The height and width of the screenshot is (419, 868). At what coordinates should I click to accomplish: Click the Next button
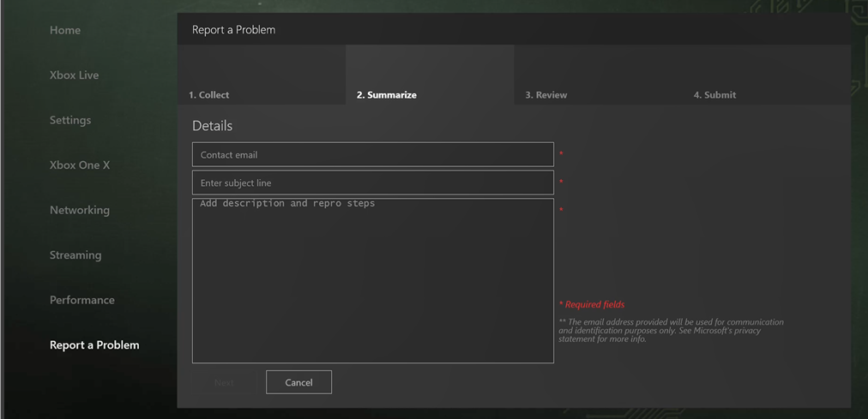point(224,382)
